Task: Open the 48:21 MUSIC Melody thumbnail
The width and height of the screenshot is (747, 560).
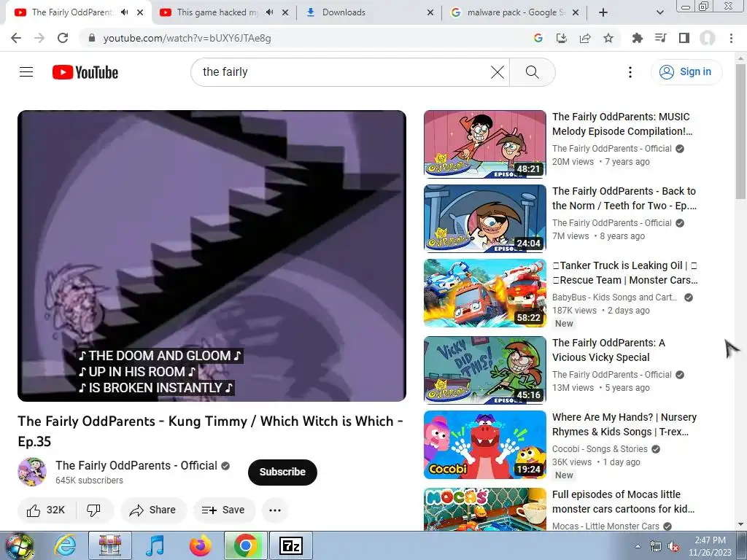Action: coord(485,144)
